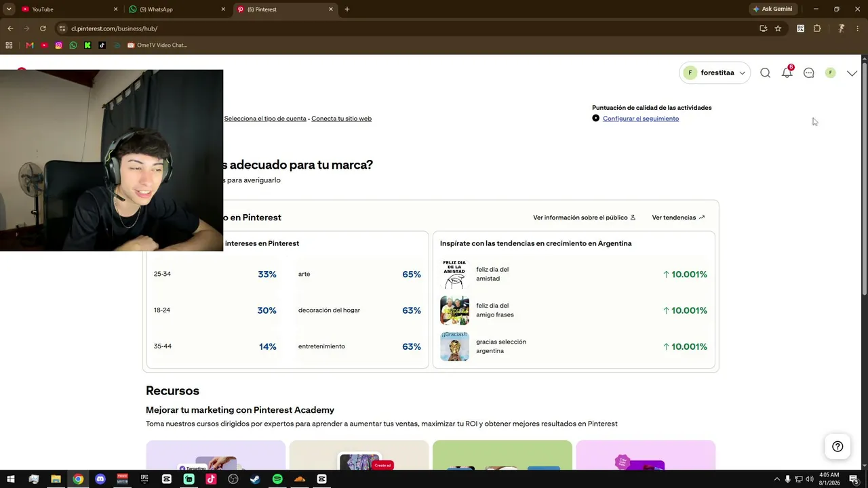This screenshot has height=488, width=868.
Task: Click the feliz dia del amigo frases text
Action: pyautogui.click(x=495, y=310)
